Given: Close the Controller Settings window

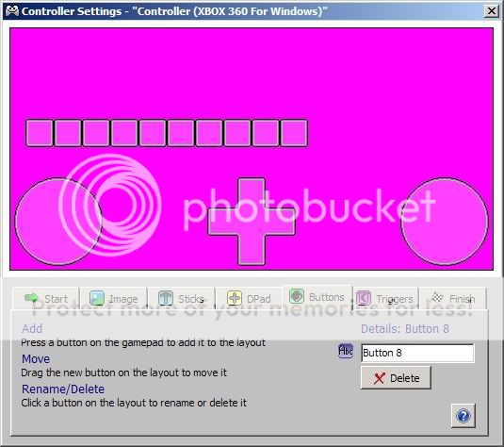Looking at the screenshot, I should point(492,11).
